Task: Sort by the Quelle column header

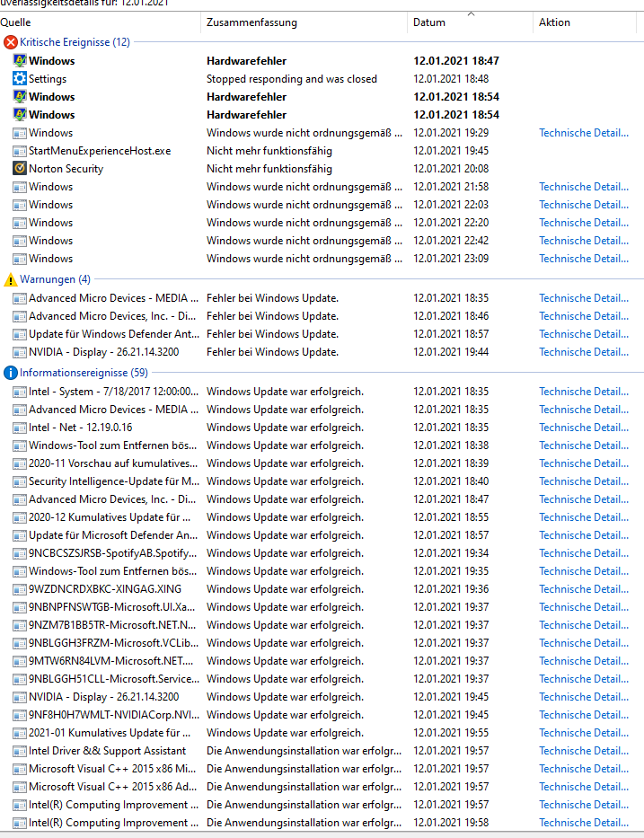Action: [100, 22]
